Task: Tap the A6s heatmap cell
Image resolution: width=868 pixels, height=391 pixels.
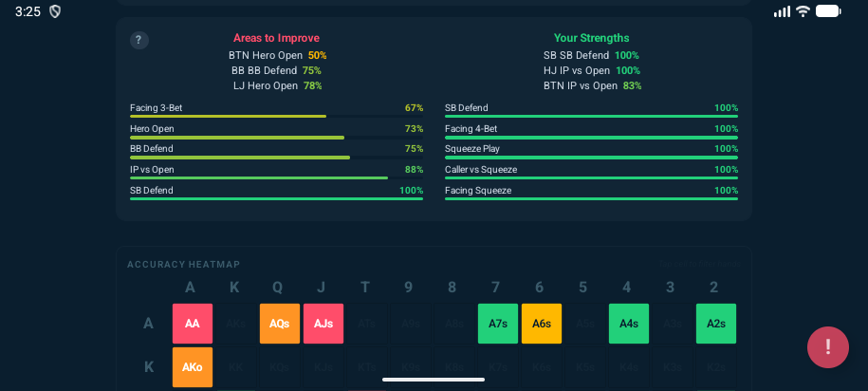Action: tap(542, 324)
